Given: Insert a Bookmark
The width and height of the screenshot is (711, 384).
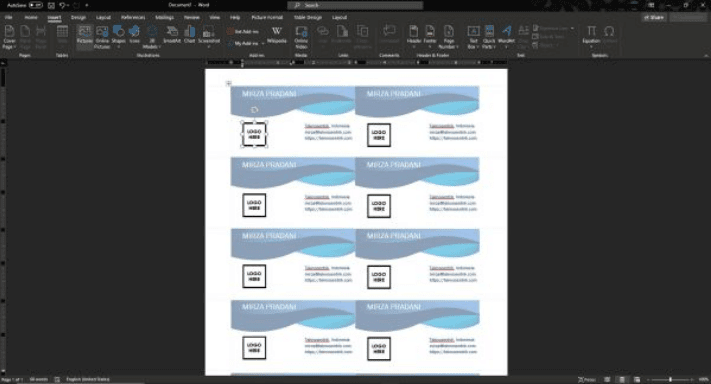Looking at the screenshot, I should coord(341,34).
